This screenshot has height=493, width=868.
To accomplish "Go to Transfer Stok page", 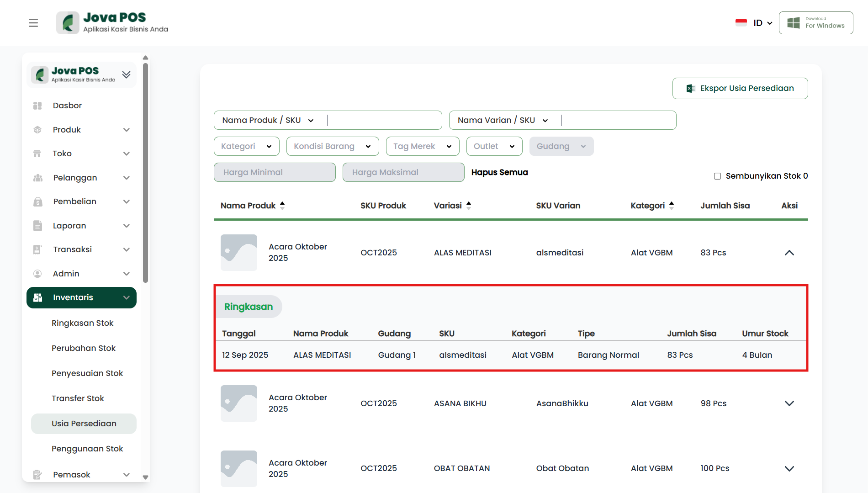I will point(78,398).
